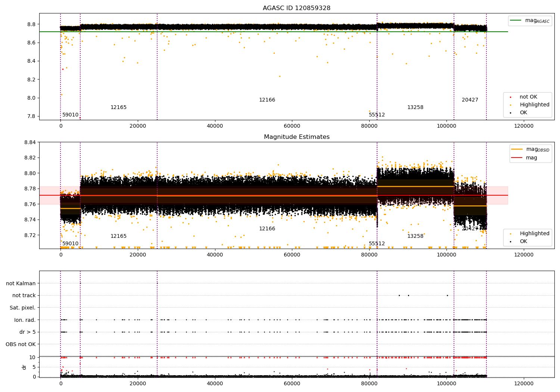The image size is (560, 392).
Task: Click the 7.8 y-axis tick label
Action: click(x=32, y=116)
